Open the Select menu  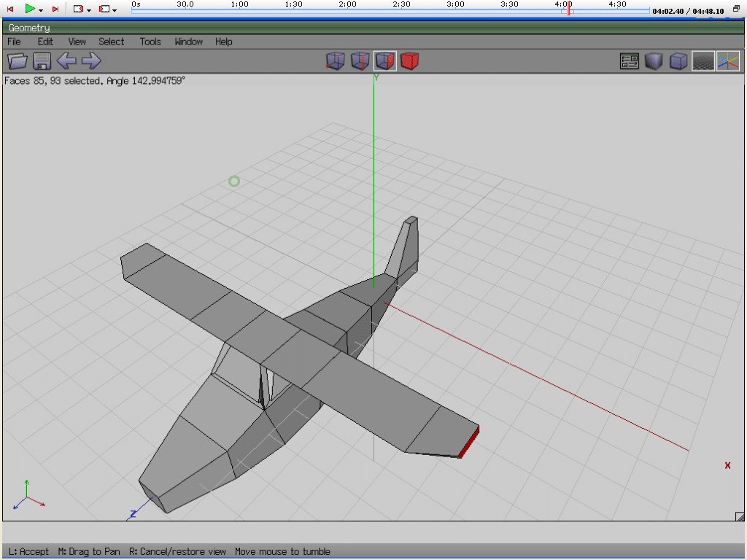(x=112, y=42)
